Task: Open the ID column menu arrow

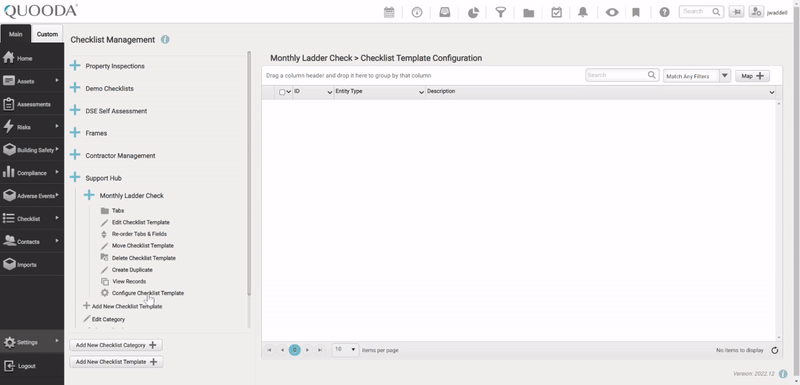Action: point(330,92)
